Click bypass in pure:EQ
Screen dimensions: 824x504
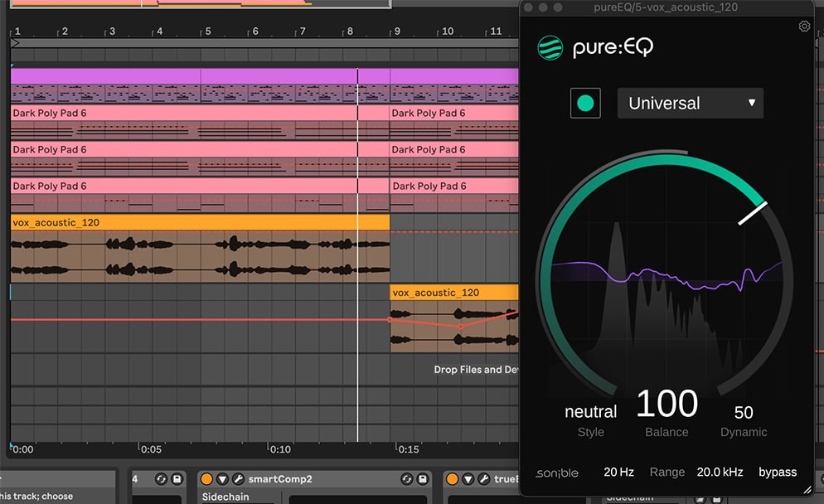coord(778,472)
